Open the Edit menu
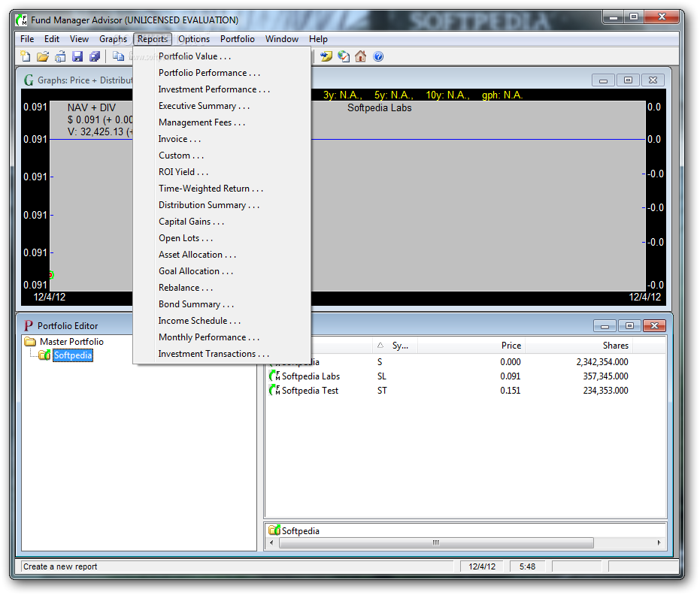This screenshot has height=595, width=700. tap(52, 39)
